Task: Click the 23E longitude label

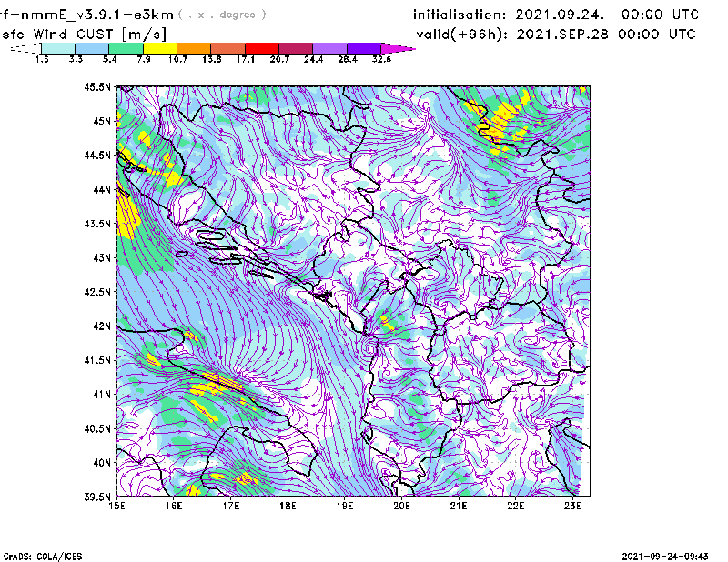Action: coord(572,506)
